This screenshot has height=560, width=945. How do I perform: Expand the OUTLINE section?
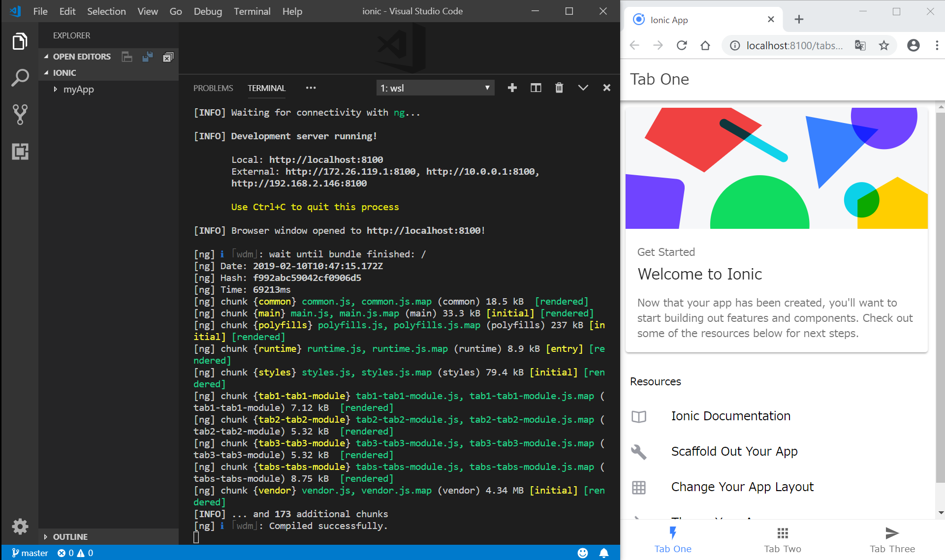click(70, 537)
